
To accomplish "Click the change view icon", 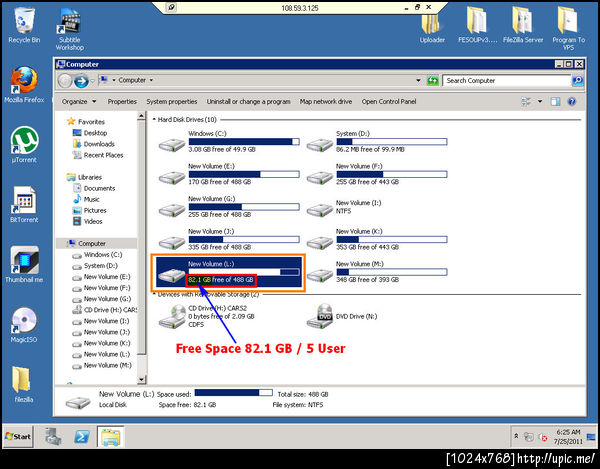I will point(526,101).
